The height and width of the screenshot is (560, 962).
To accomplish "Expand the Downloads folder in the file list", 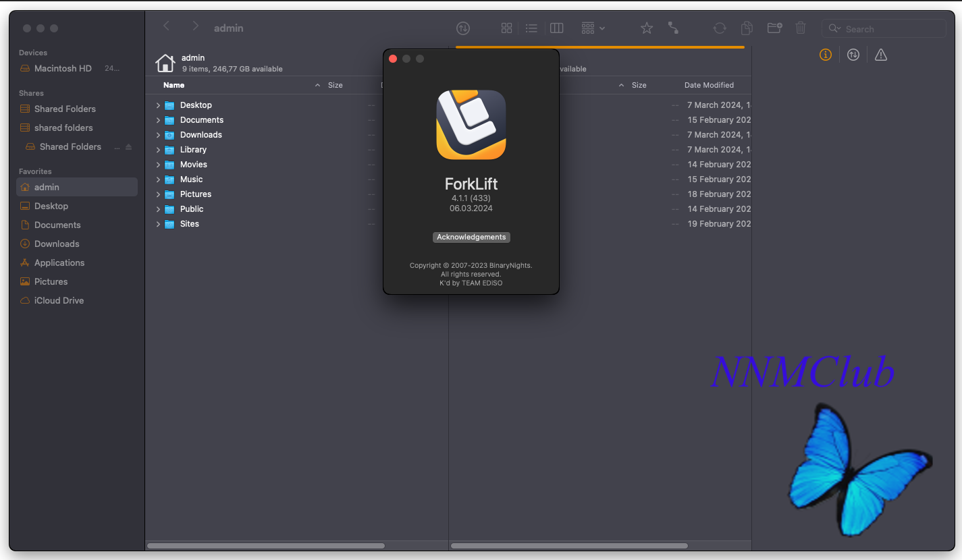I will [158, 135].
